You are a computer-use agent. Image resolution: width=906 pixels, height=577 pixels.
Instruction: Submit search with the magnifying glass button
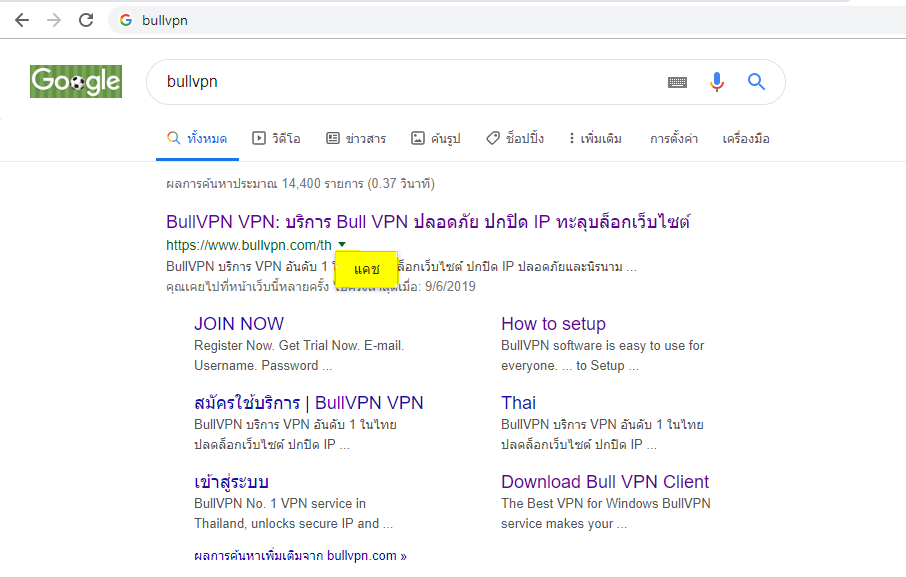click(756, 82)
